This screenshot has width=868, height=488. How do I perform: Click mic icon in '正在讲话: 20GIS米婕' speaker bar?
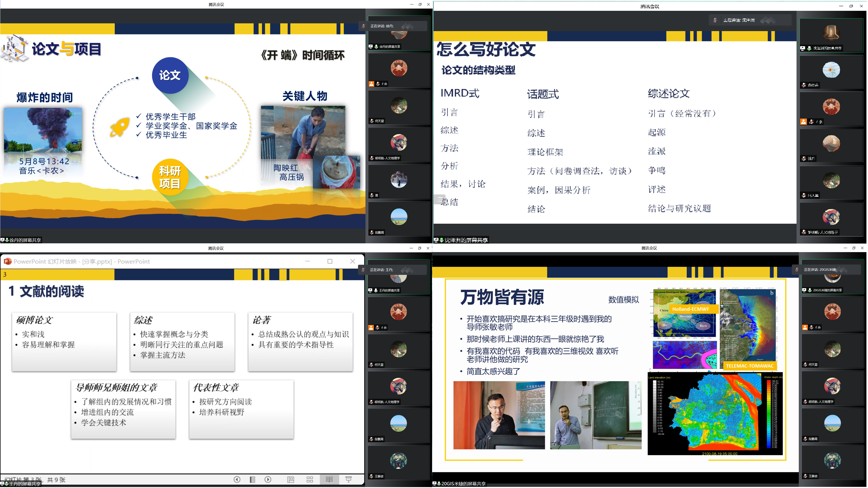point(797,270)
